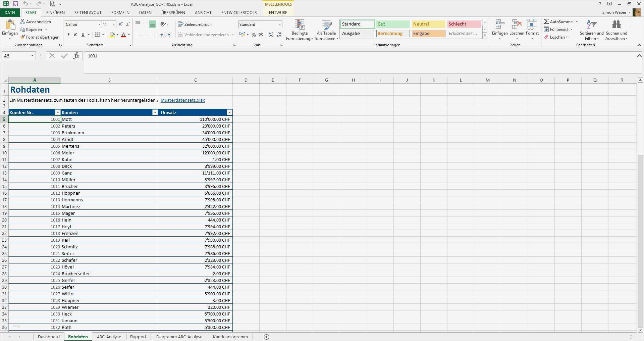
Task: Toggle bold formatting
Action: click(68, 34)
